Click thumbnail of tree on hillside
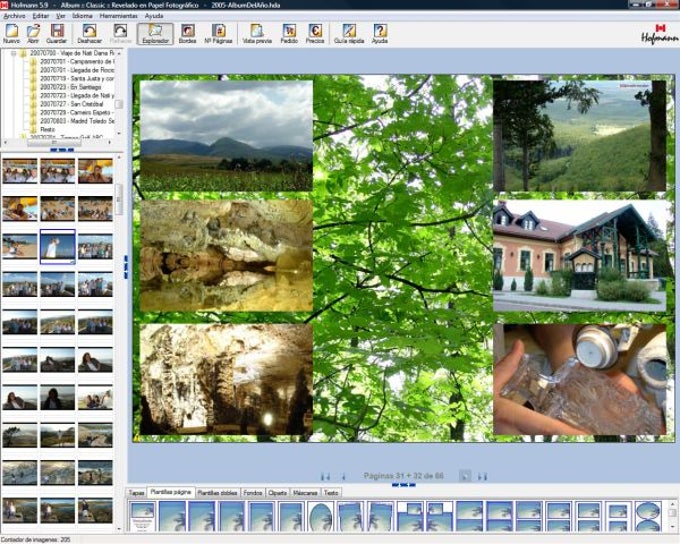680x544 pixels. 20,435
